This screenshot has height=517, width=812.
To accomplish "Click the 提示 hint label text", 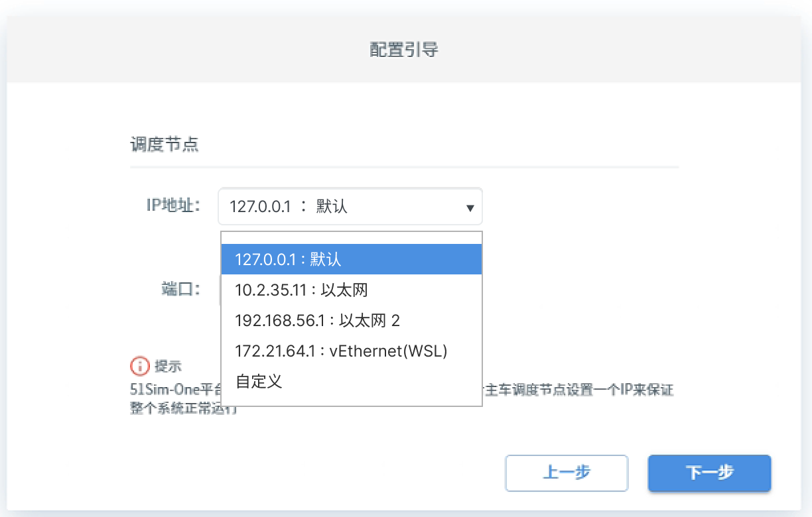I will [168, 366].
